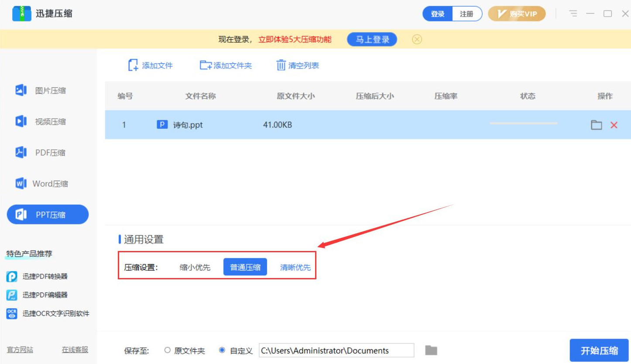Select the PDF压缩 icon in sidebar
Viewport: 631px width, 364px height.
pyautogui.click(x=21, y=152)
